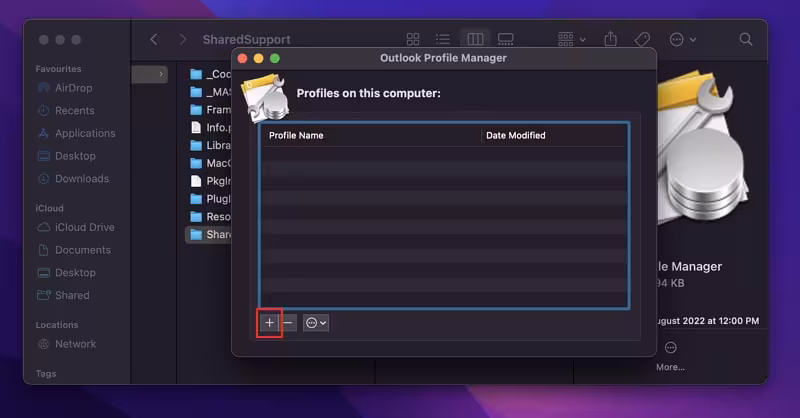800x418 pixels.
Task: Open Finder search
Action: coord(745,39)
